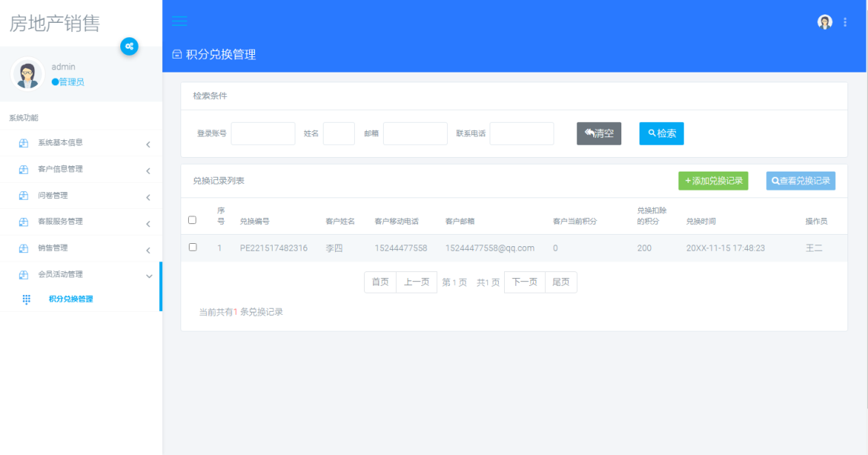Select 积分兑换管理 in the sidebar menu
Image resolution: width=868 pixels, height=455 pixels.
tap(72, 300)
